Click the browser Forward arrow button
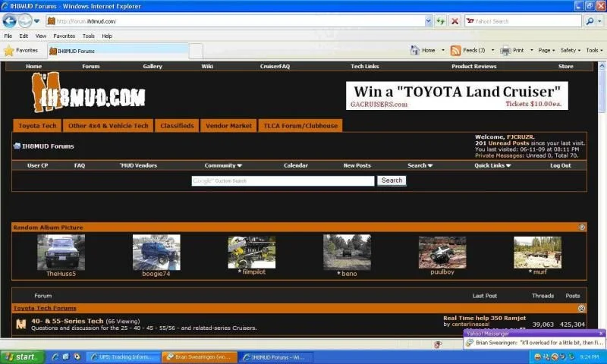Viewport: 607px width, 364px height. pos(25,20)
